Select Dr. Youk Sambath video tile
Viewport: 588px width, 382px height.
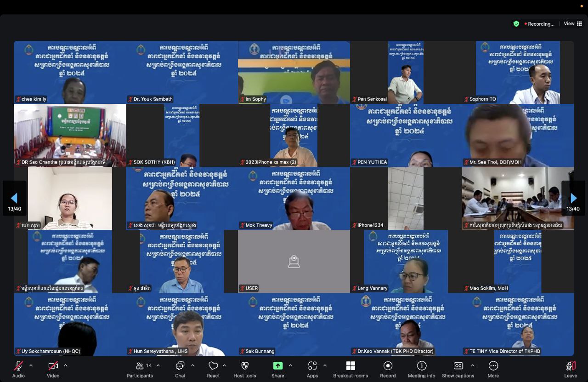[x=182, y=72]
